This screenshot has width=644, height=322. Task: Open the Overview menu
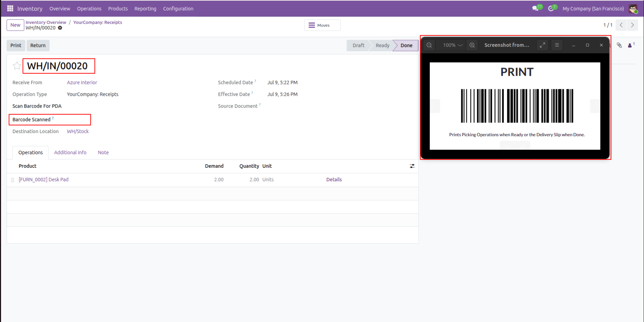60,8
